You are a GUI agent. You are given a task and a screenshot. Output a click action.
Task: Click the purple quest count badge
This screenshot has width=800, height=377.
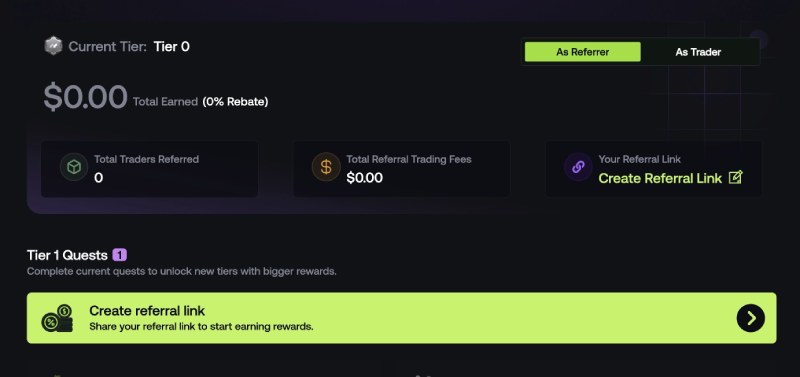pos(119,255)
